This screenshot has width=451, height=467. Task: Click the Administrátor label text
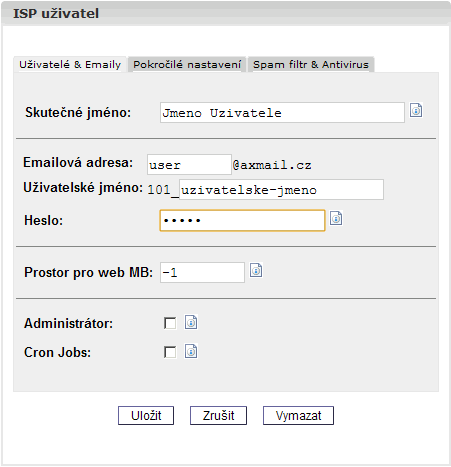click(69, 324)
